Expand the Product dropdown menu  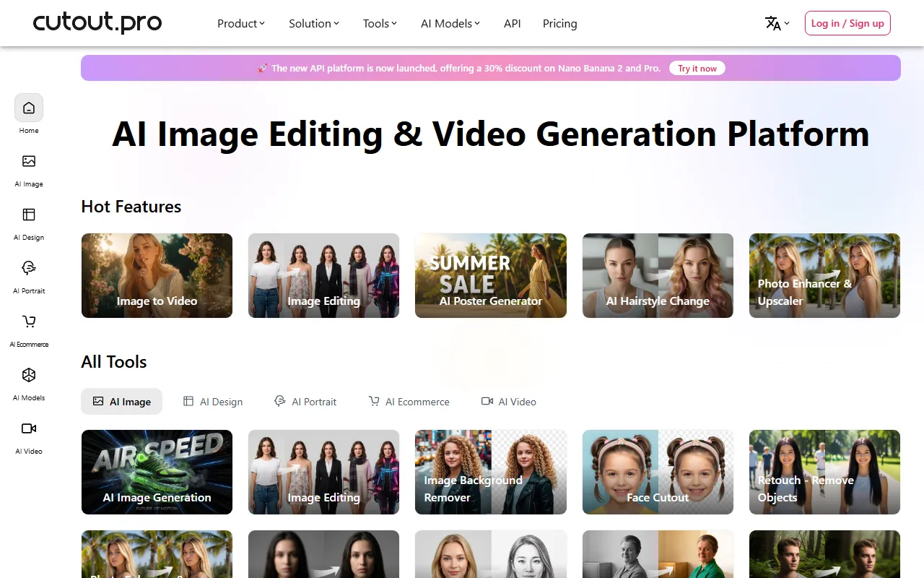[241, 23]
